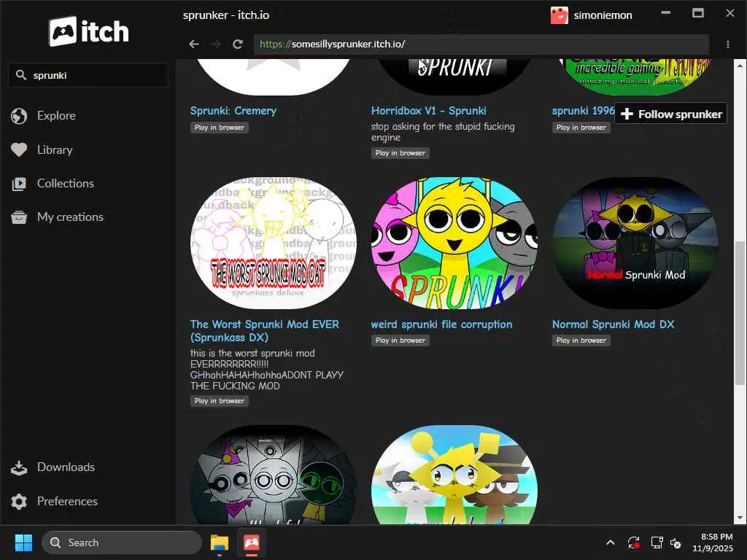Reload the page with the refresh icon

tap(238, 44)
